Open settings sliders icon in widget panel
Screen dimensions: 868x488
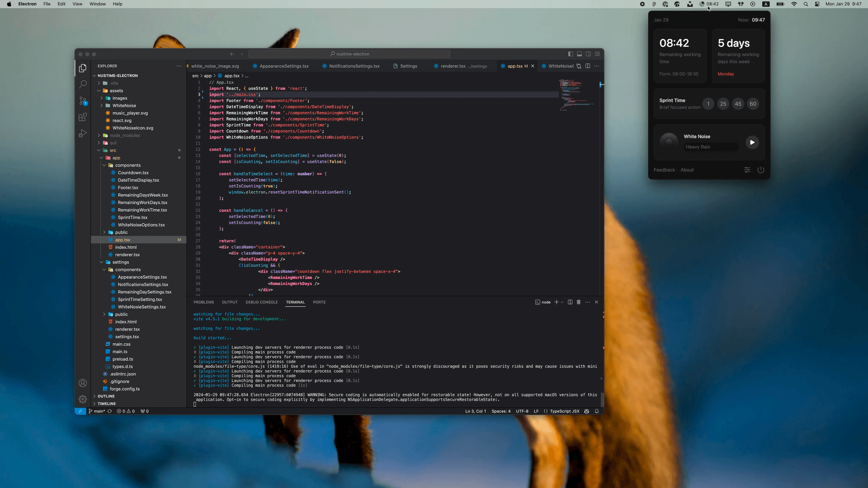point(747,170)
